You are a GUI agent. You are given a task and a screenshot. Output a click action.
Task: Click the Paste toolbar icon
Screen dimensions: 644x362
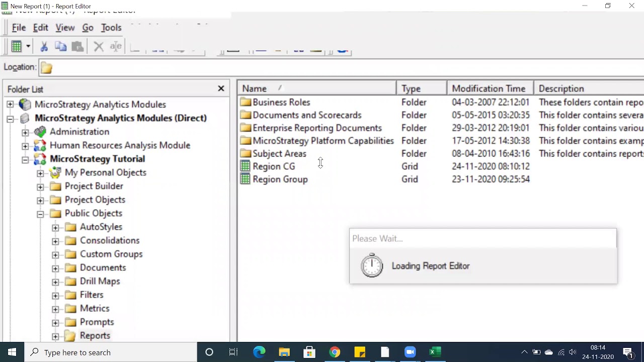pos(77,47)
